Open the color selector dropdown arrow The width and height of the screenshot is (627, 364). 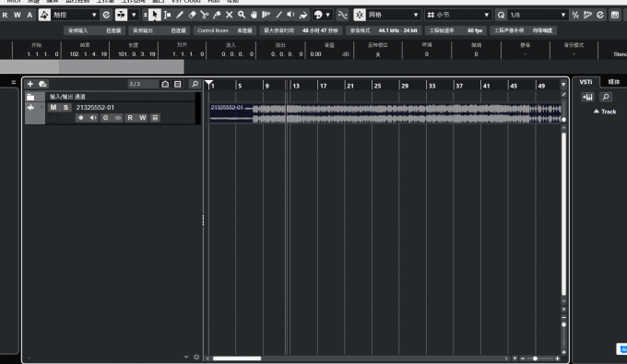pos(328,15)
